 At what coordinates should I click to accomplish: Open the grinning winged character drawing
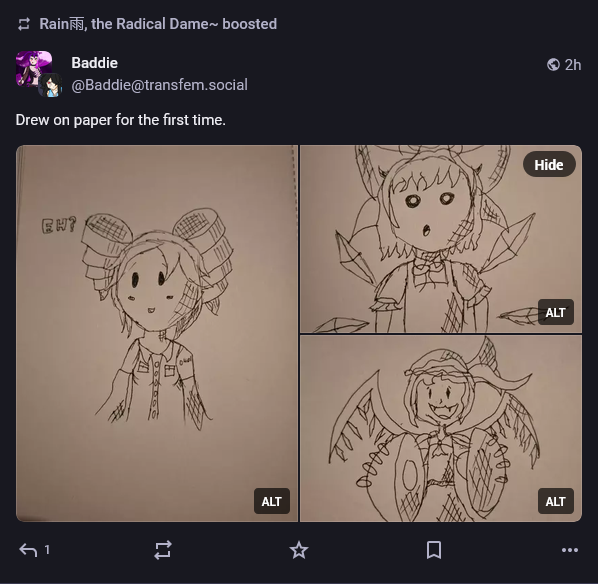[x=440, y=428]
